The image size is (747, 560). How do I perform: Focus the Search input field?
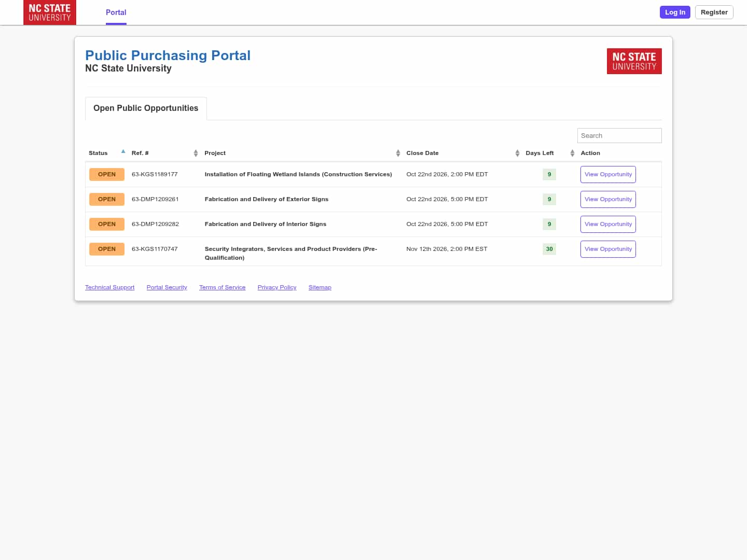click(619, 135)
